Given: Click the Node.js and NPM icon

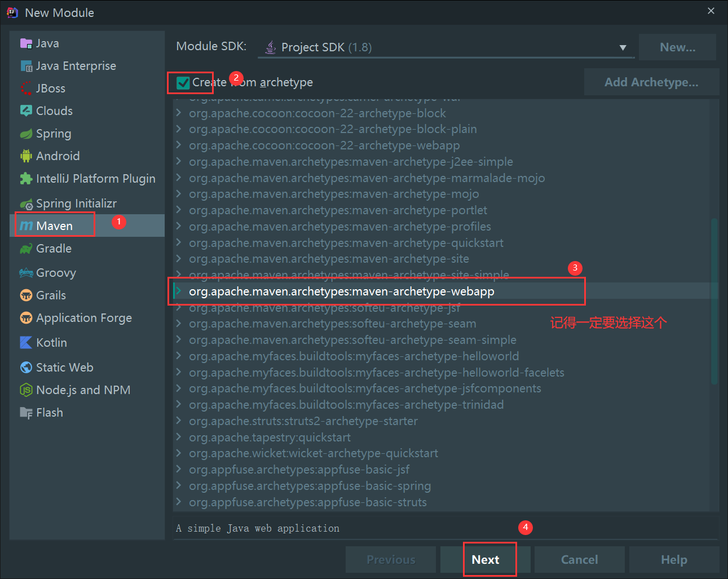Looking at the screenshot, I should tap(26, 390).
